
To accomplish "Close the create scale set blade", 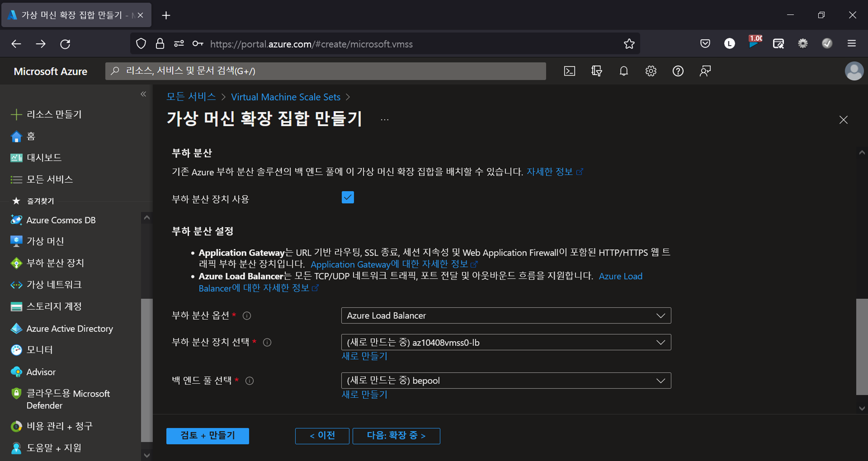I will pyautogui.click(x=843, y=120).
